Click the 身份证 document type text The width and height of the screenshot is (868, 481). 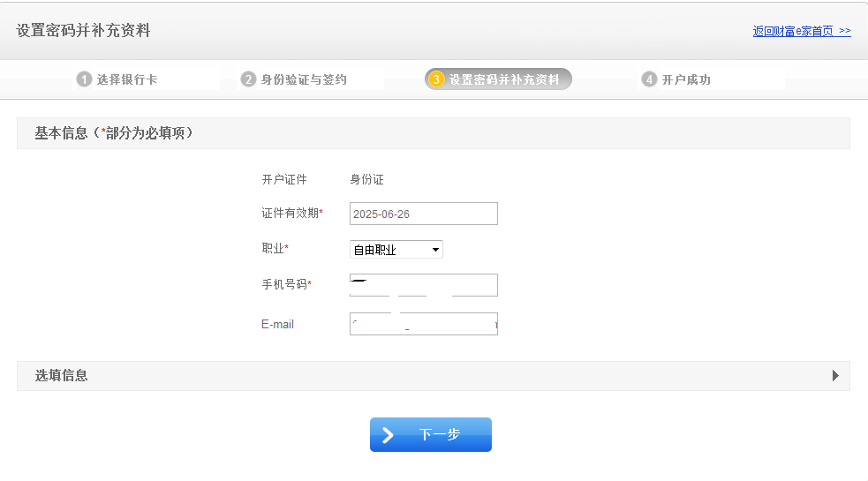tap(366, 179)
